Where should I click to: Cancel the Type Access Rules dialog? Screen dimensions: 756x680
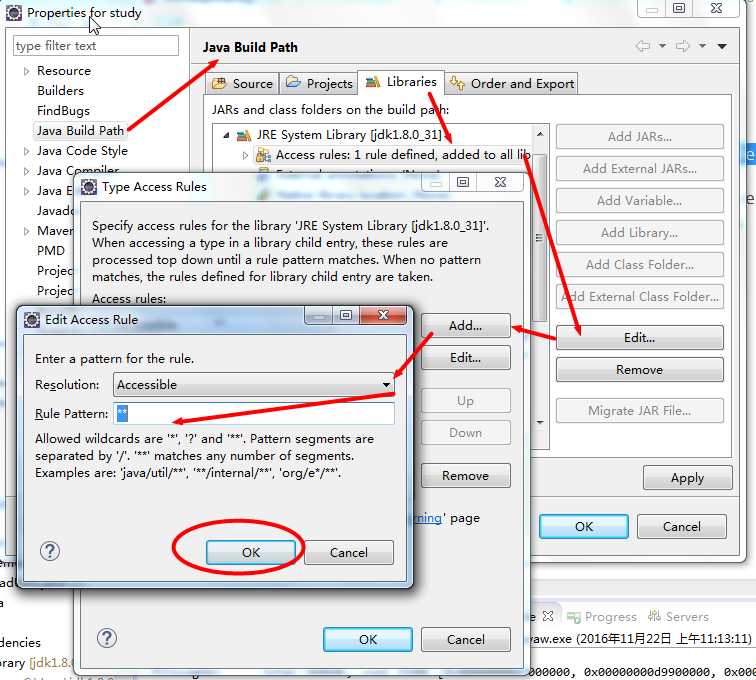tap(465, 639)
